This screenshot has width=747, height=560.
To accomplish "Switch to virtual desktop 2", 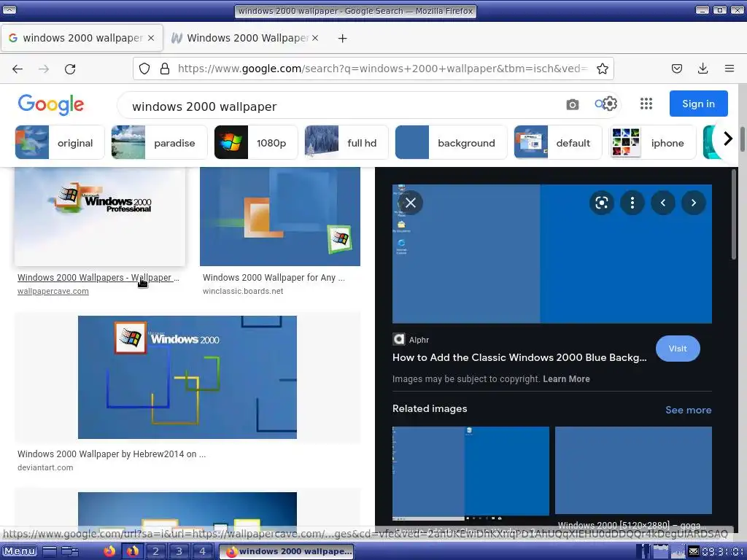I will [x=155, y=551].
